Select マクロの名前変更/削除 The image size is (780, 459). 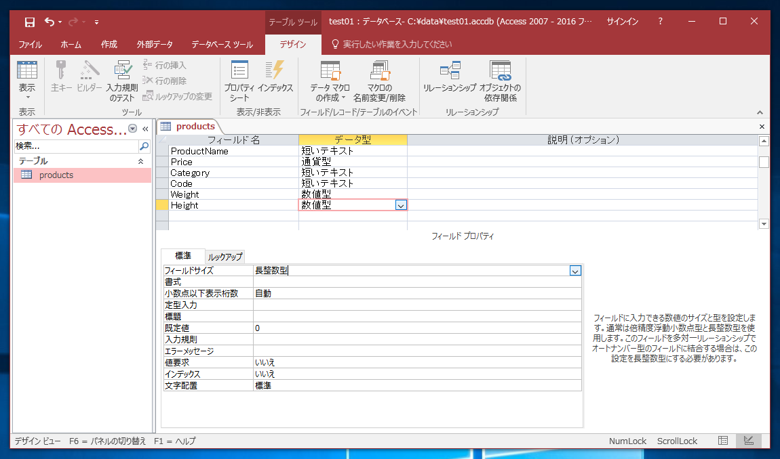[380, 81]
